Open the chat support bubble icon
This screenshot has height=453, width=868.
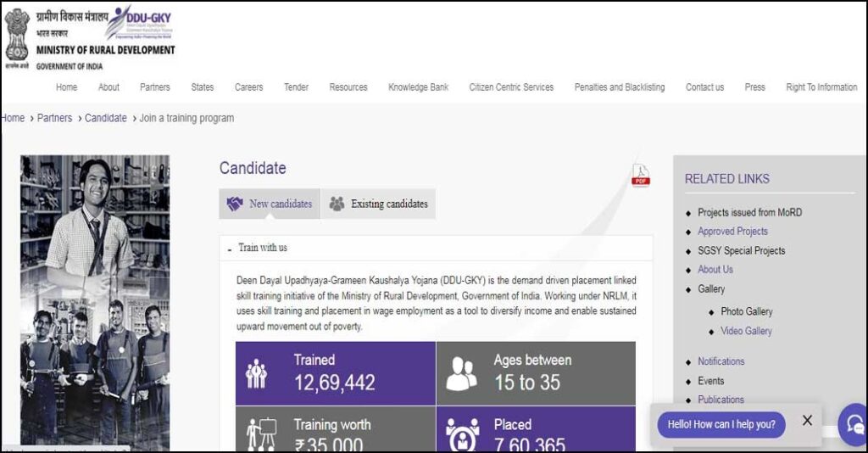click(x=852, y=423)
